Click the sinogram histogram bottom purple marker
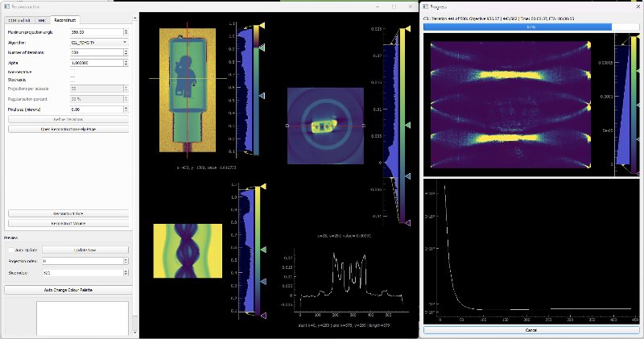Image resolution: width=644 pixels, height=339 pixels. pos(263,316)
